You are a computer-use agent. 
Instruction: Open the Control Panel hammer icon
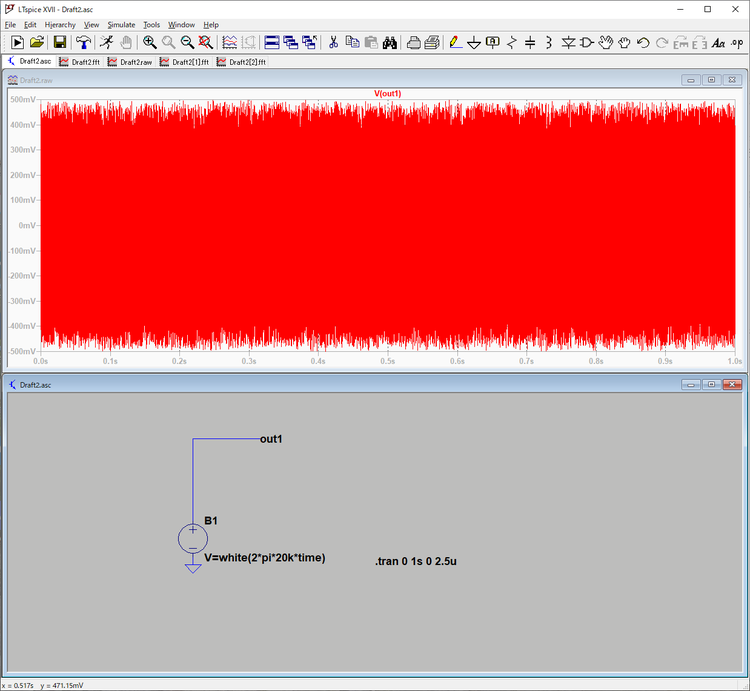click(83, 42)
